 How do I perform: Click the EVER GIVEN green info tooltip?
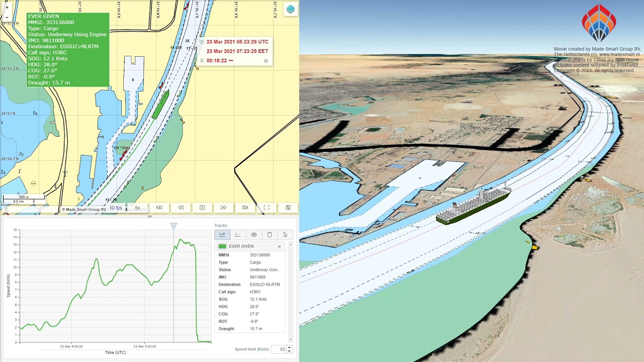point(67,50)
